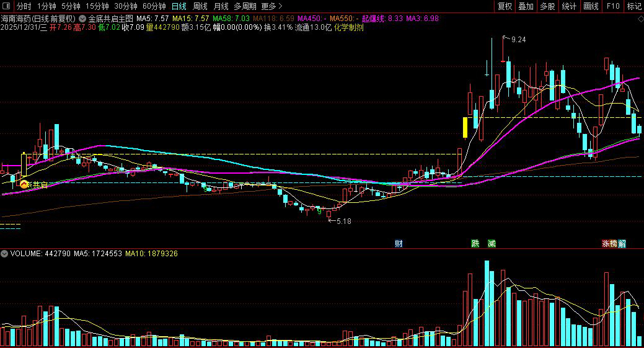The image size is (644, 348).
Task: Click the 金底共启 signal icon on chart
Action: coord(24,184)
